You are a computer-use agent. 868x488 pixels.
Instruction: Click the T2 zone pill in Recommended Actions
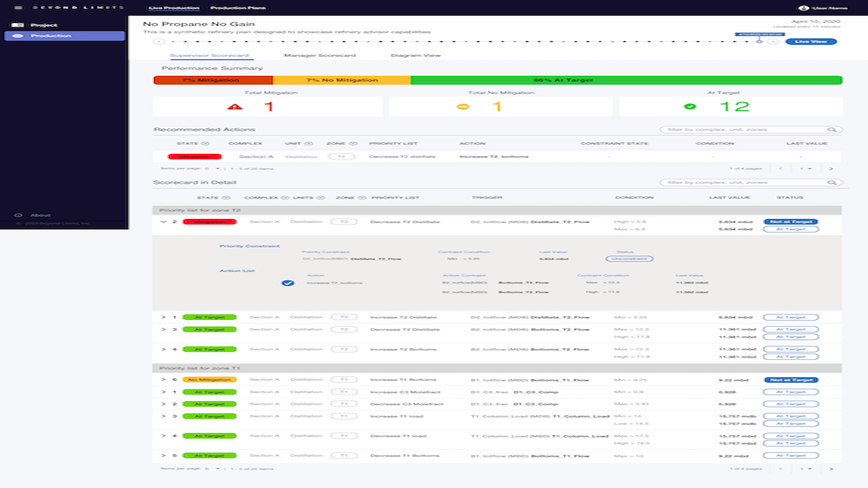pos(342,157)
